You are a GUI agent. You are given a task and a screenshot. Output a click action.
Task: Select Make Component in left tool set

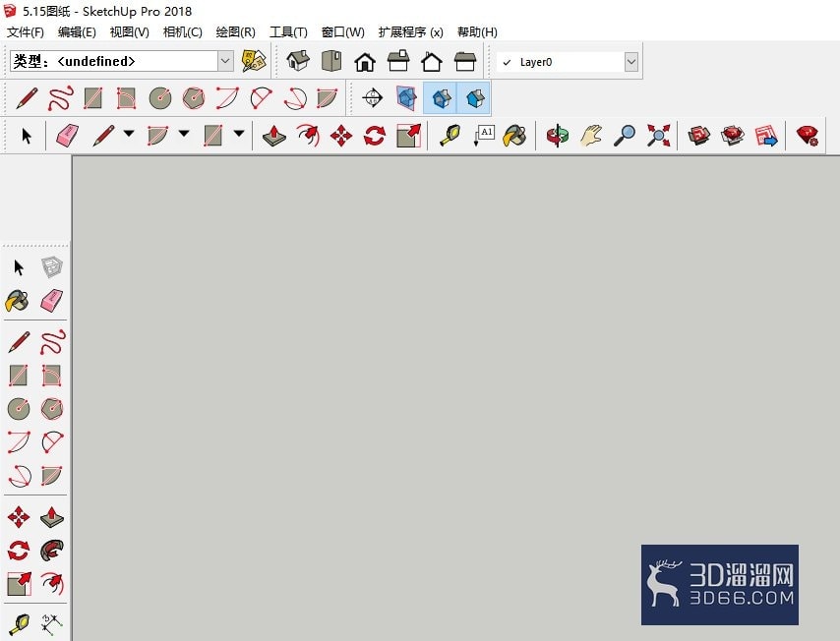tap(52, 267)
